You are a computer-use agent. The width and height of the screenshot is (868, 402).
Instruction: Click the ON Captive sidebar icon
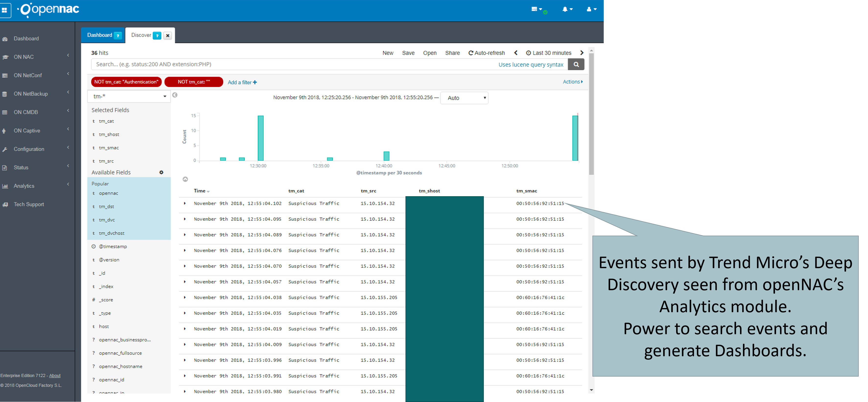pyautogui.click(x=4, y=131)
